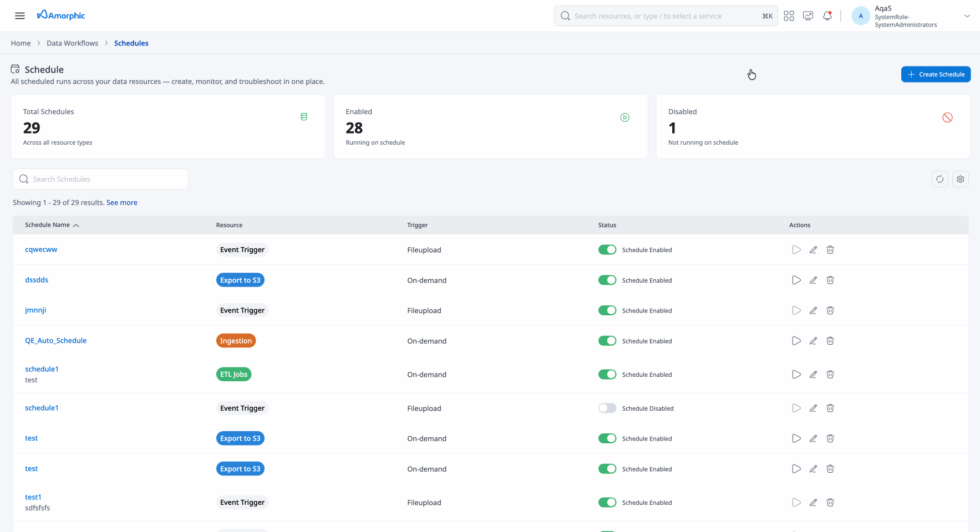This screenshot has height=532, width=980.
Task: Click the Resource column header
Action: point(229,225)
